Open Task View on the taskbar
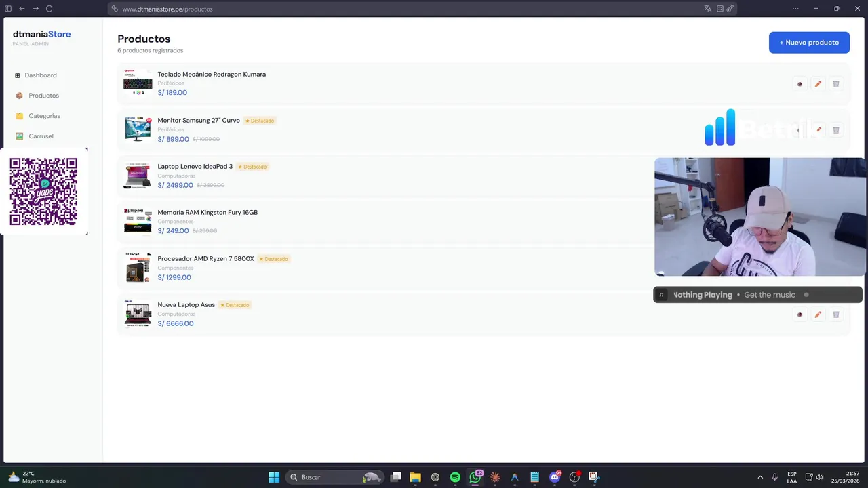 click(x=396, y=477)
